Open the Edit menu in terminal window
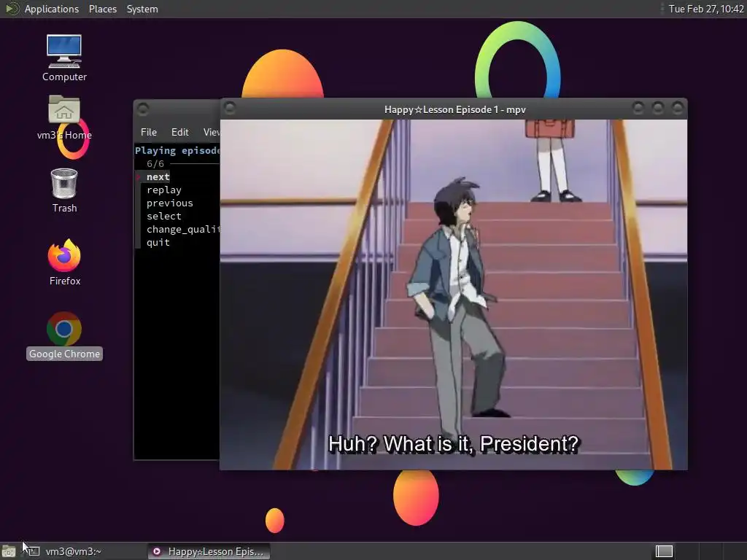 179,132
